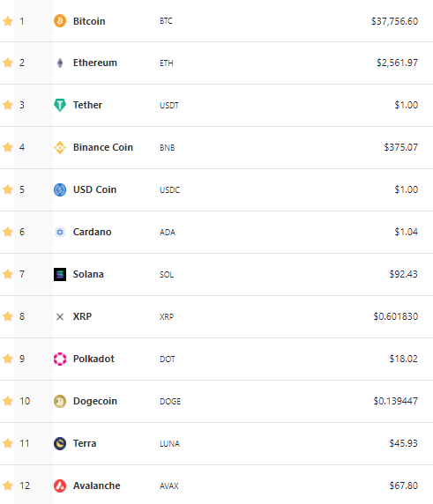Click the Ethereum diamond icon
Screen dimensions: 433x504
tap(60, 63)
